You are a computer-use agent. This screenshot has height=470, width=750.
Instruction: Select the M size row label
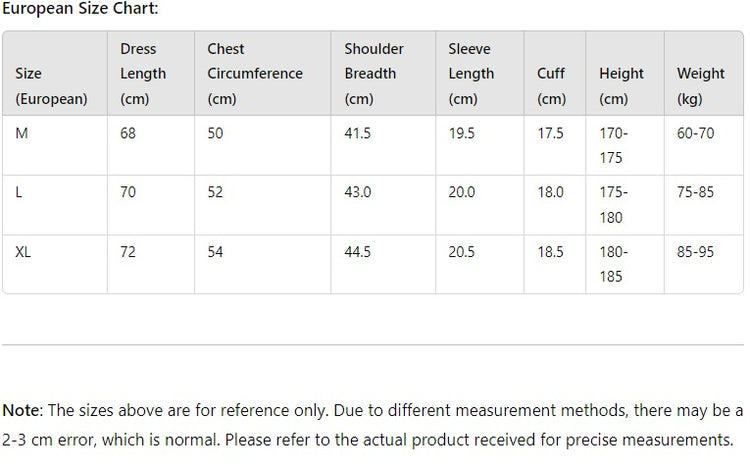(22, 133)
